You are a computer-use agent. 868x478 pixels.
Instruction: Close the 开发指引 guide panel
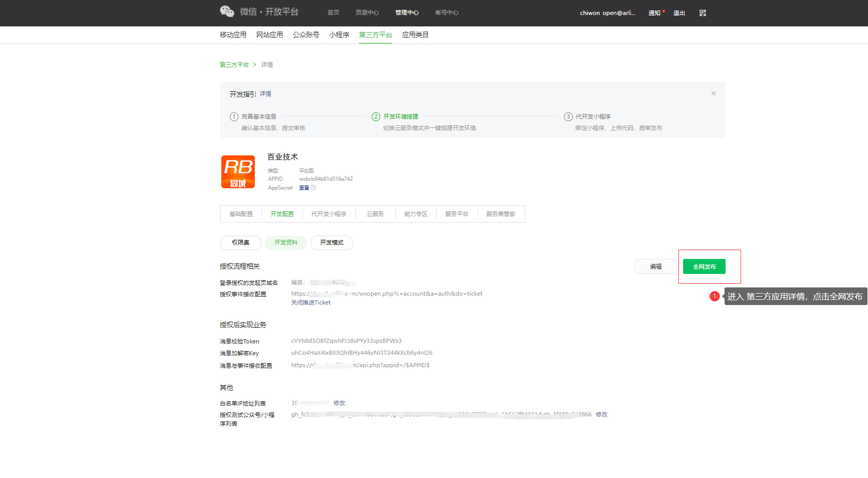coord(713,93)
